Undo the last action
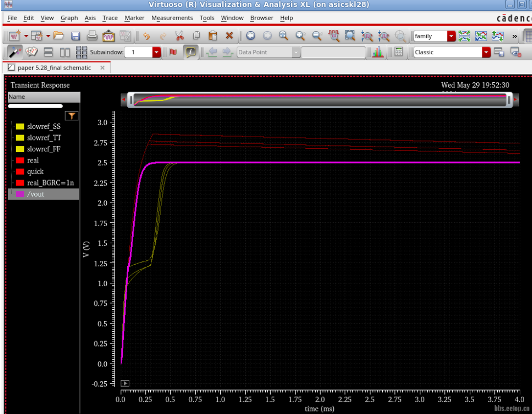The image size is (532, 414). [x=146, y=36]
